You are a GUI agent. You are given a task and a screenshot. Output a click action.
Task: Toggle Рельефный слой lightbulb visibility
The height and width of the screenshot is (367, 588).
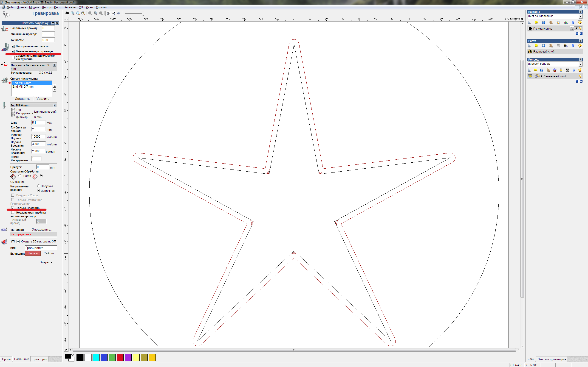[580, 76]
